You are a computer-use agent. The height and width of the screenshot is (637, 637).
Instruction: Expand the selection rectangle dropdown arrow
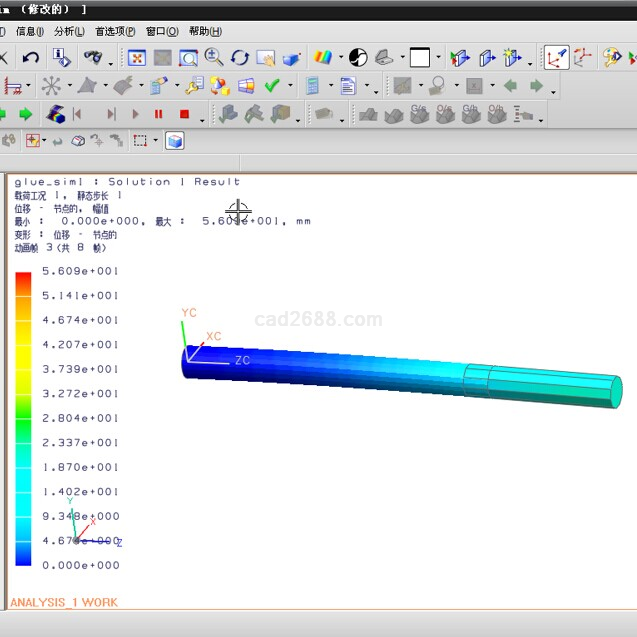(x=155, y=141)
